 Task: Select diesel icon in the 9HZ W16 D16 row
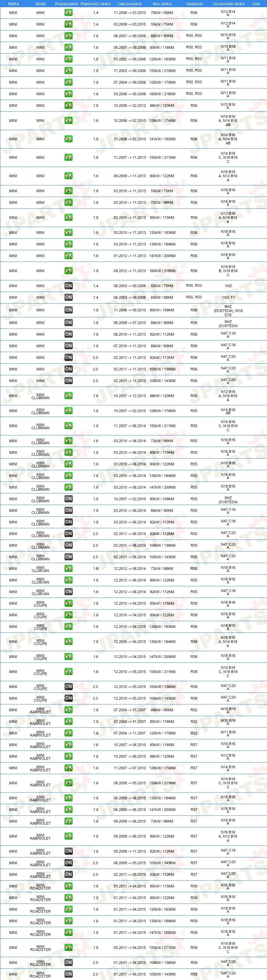(x=69, y=310)
